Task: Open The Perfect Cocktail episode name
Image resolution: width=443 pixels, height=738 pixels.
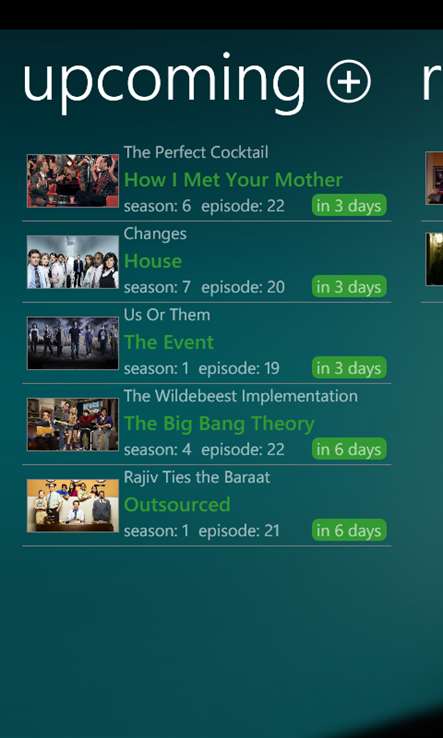Action: [x=196, y=152]
